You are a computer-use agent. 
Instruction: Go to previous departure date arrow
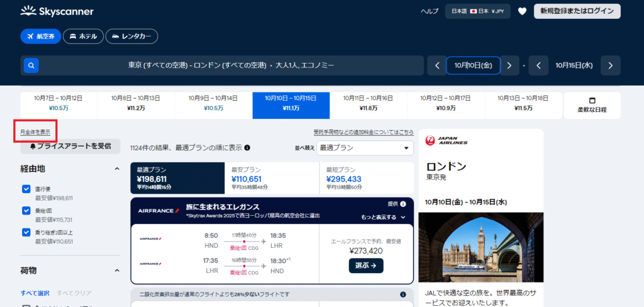437,65
